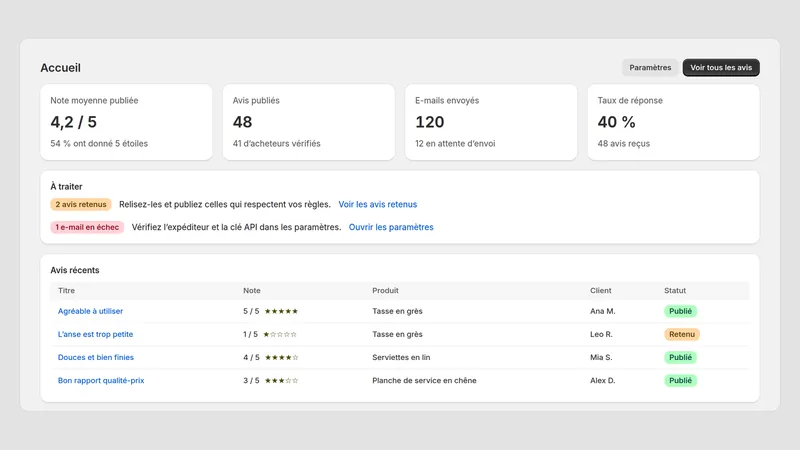This screenshot has height=450, width=800.
Task: Click the 2 avis retenus badge
Action: click(81, 204)
